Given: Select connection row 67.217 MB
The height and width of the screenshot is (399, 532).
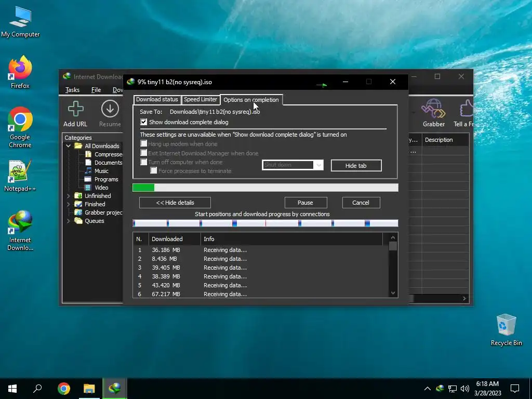Looking at the screenshot, I should pos(261,294).
